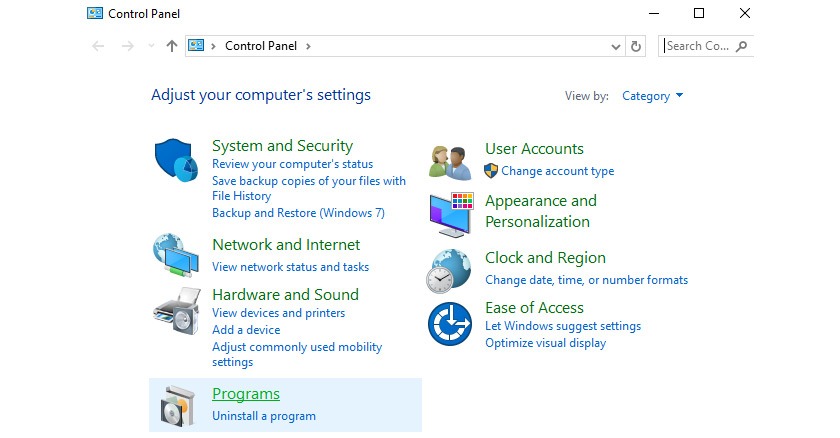Click Change date, time, or number formats
This screenshot has height=438, width=840.
587,280
